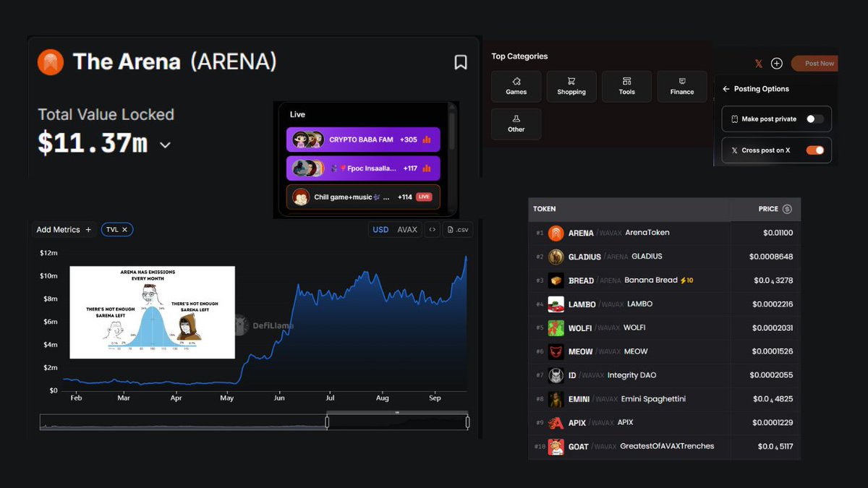Click the X logo beside Post Now
Image resolution: width=868 pixels, height=488 pixels.
tap(758, 64)
